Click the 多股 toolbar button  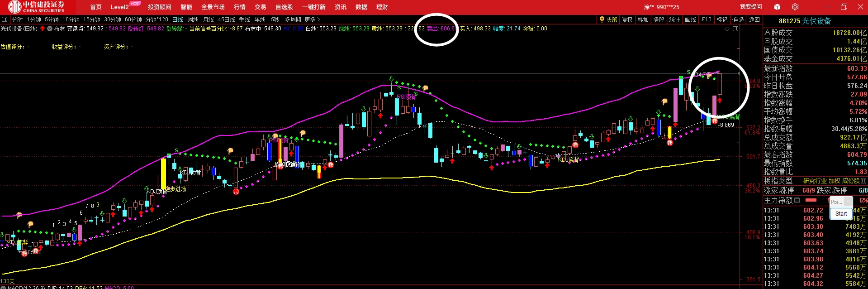tap(659, 19)
